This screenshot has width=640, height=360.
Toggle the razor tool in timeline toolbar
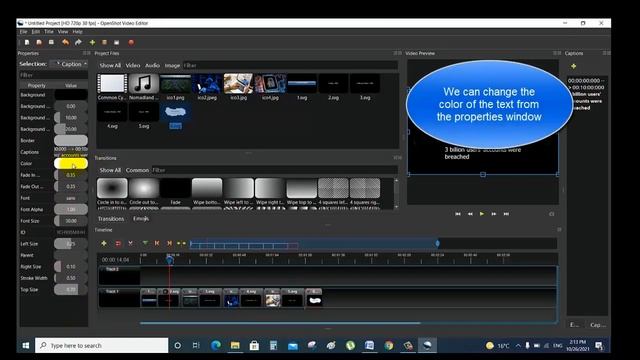(130, 243)
